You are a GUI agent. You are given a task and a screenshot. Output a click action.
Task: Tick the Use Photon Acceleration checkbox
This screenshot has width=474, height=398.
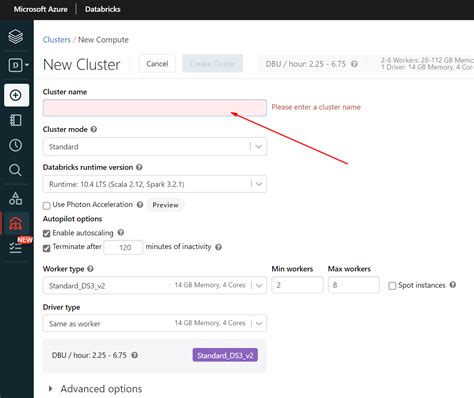[x=47, y=206]
